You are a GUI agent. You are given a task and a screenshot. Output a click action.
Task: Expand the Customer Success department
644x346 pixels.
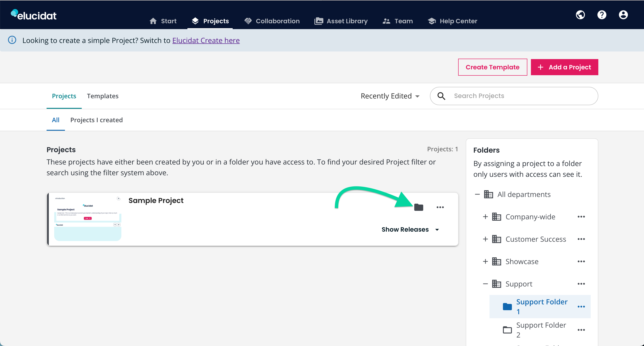tap(485, 239)
